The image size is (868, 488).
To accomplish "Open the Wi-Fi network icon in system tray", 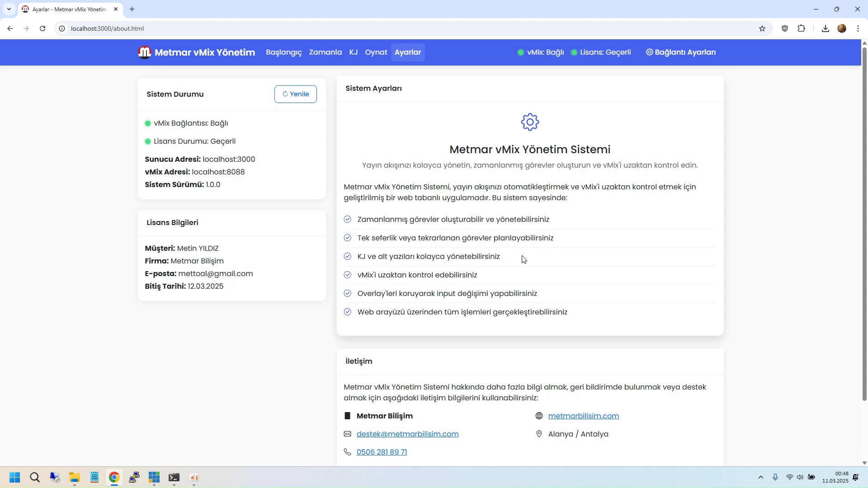I will tap(789, 478).
